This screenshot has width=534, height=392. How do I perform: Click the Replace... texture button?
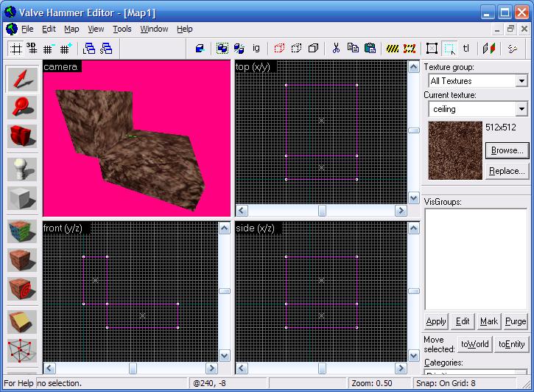pyautogui.click(x=507, y=171)
